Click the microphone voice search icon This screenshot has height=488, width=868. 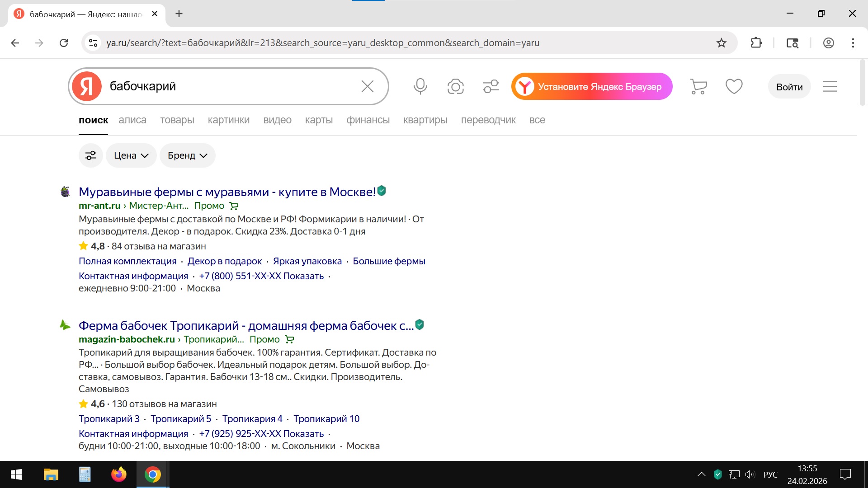point(420,86)
